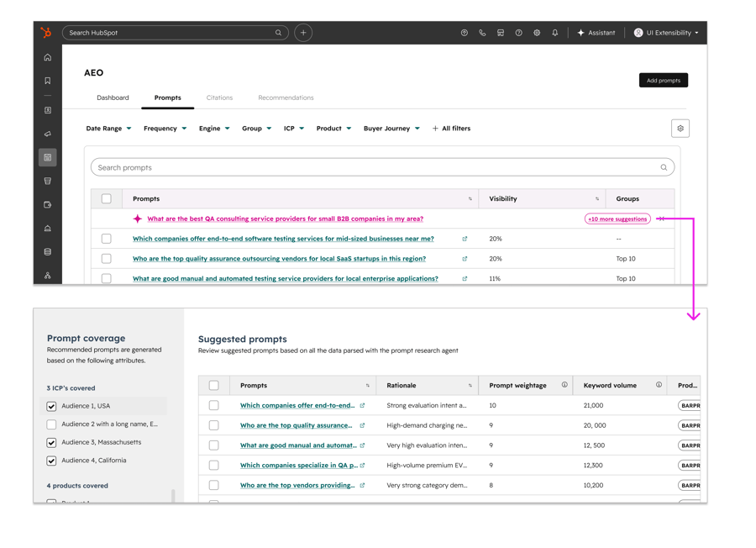Open the Contacts icon in sidebar
This screenshot has width=756, height=548.
(48, 110)
